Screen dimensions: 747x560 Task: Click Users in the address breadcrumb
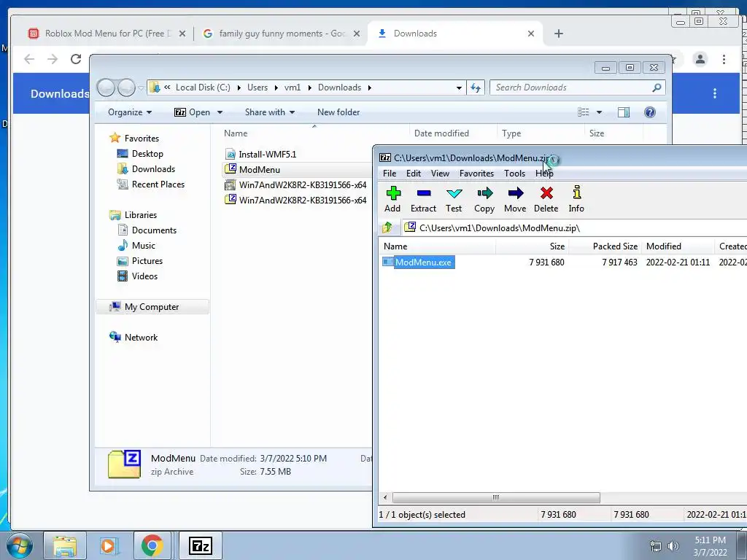(x=258, y=87)
